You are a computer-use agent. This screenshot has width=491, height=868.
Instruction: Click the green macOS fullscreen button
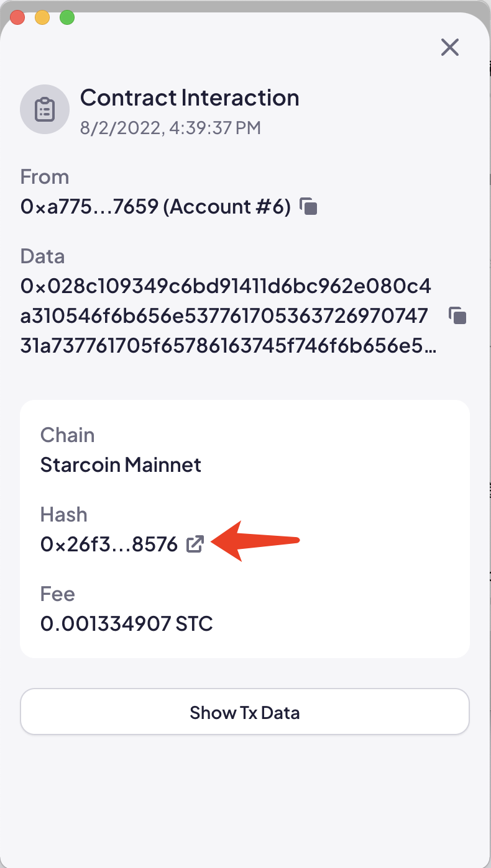pos(67,17)
